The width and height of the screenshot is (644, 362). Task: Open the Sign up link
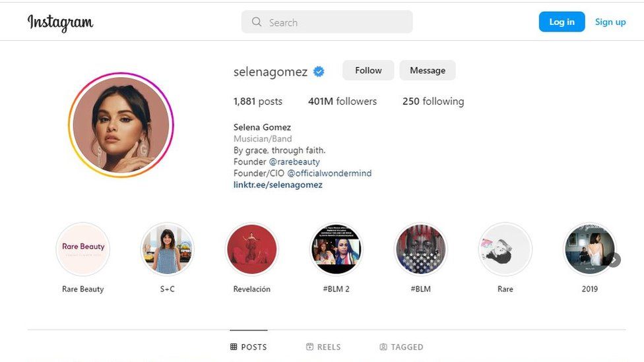coord(610,22)
